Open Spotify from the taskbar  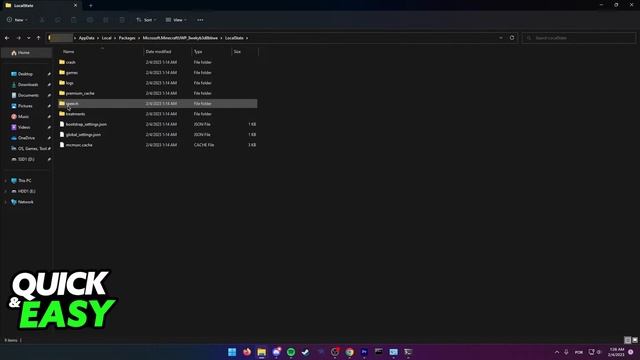(291, 352)
